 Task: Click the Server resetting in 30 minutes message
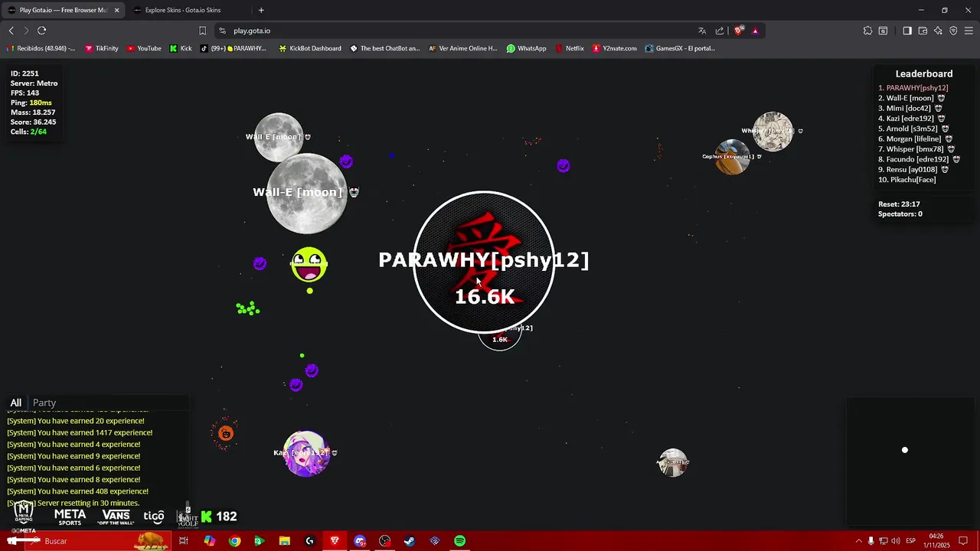click(73, 503)
